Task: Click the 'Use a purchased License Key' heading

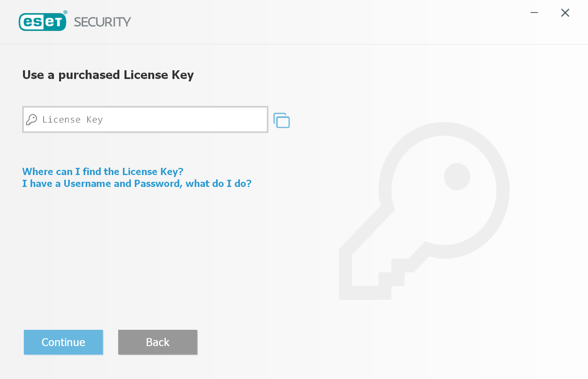Action: click(x=108, y=75)
